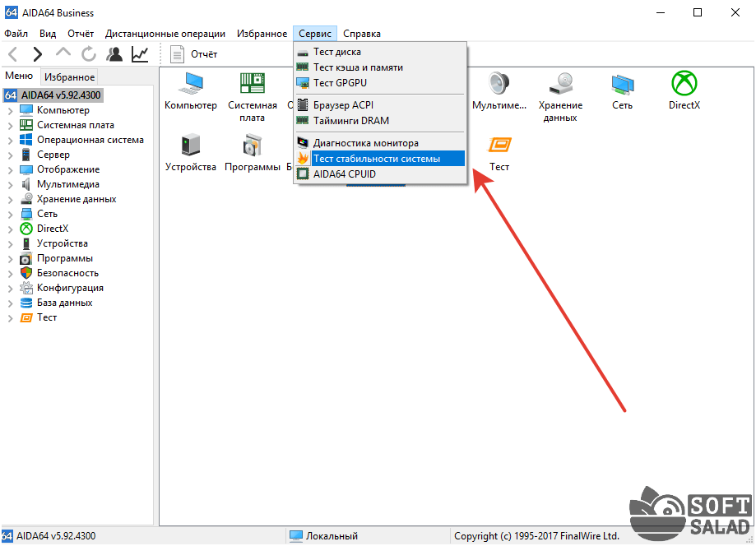Switch to the Избранное sidebar tab
The width and height of the screenshot is (756, 546).
[69, 77]
